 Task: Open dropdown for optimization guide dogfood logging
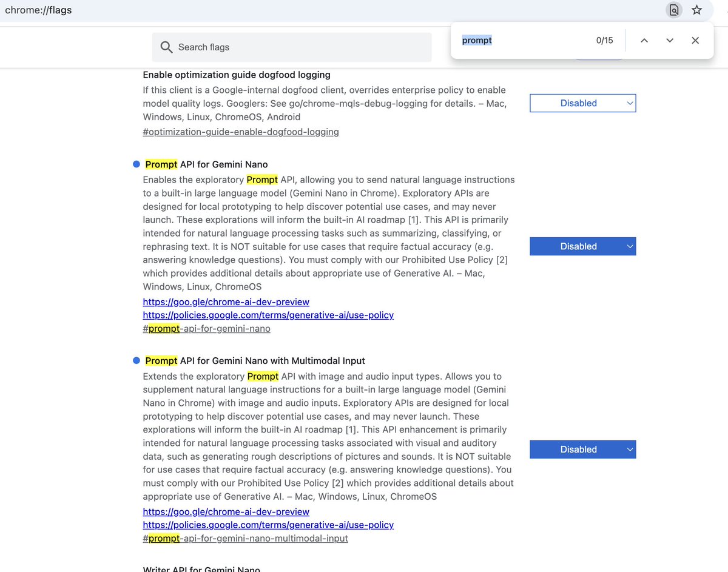[583, 103]
